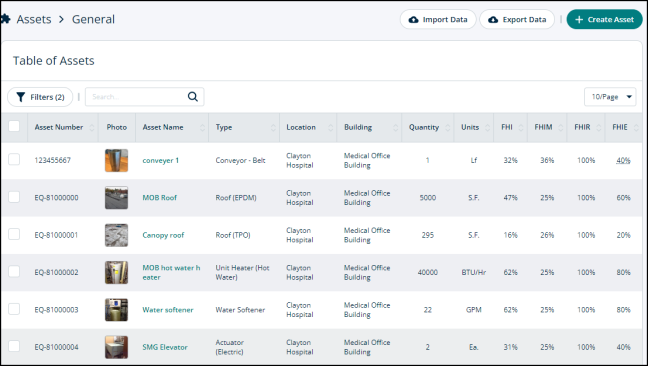The image size is (648, 366).
Task: Click the magnifier search icon
Action: [193, 97]
